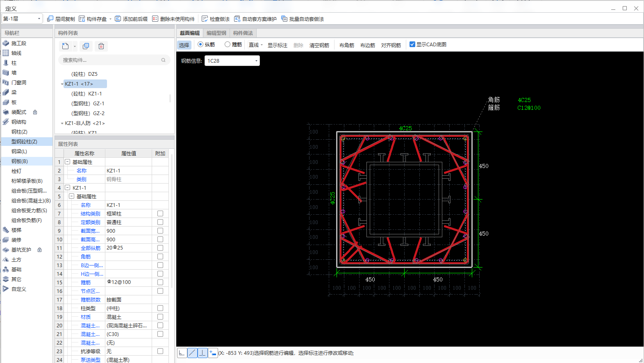Screen dimensions: 644x363
Task: Open the 楼梯 category
Action: click(x=16, y=230)
